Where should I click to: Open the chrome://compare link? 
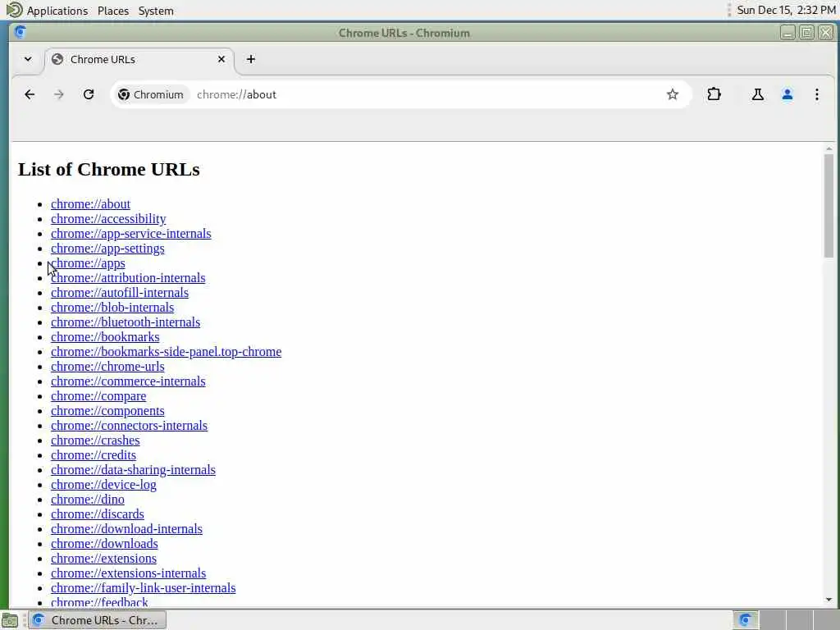[x=98, y=396]
